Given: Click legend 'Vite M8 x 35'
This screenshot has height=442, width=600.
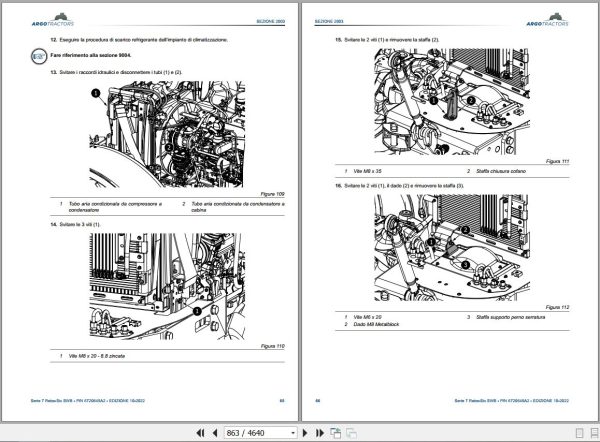Looking at the screenshot, I should pos(367,171).
